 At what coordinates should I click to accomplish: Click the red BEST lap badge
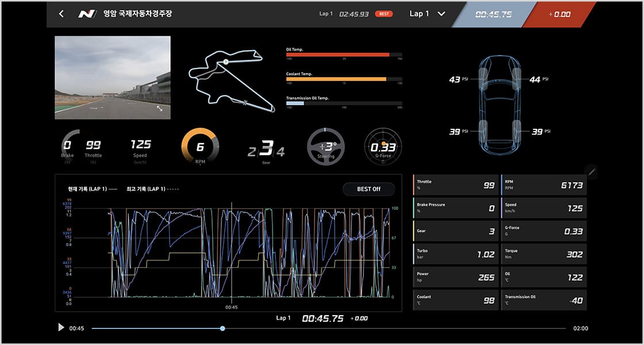coord(384,14)
